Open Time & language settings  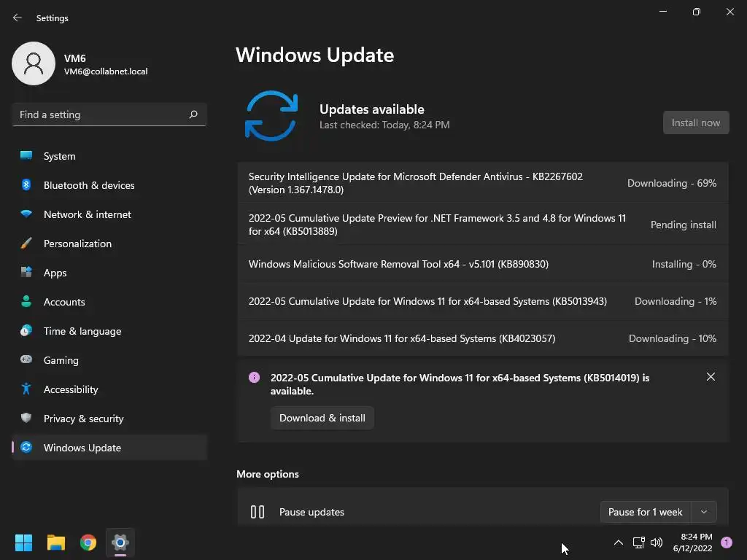click(x=109, y=331)
